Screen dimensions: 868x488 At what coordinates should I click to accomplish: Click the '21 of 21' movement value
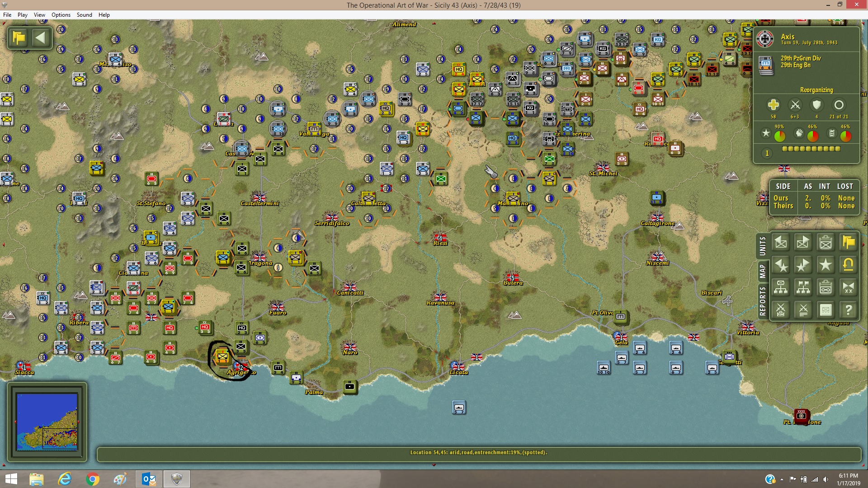coord(839,117)
